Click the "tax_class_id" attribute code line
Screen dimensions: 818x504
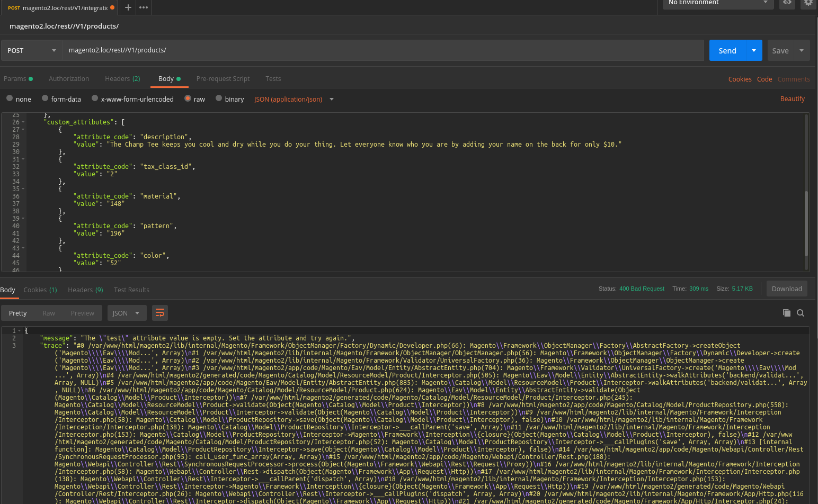(x=135, y=167)
